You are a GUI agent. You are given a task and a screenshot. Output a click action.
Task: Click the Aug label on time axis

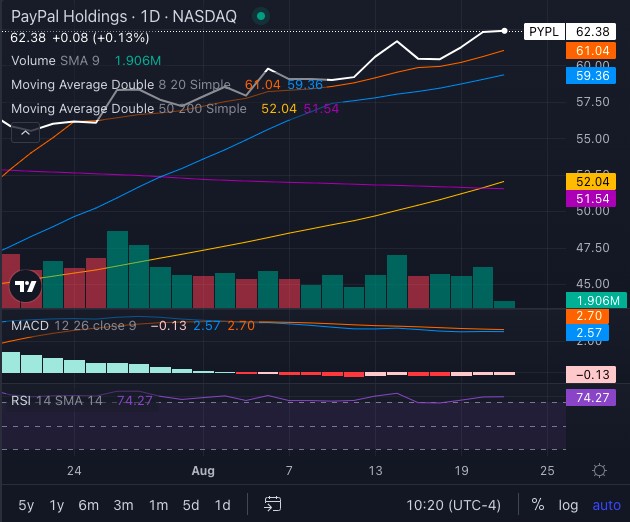click(203, 471)
